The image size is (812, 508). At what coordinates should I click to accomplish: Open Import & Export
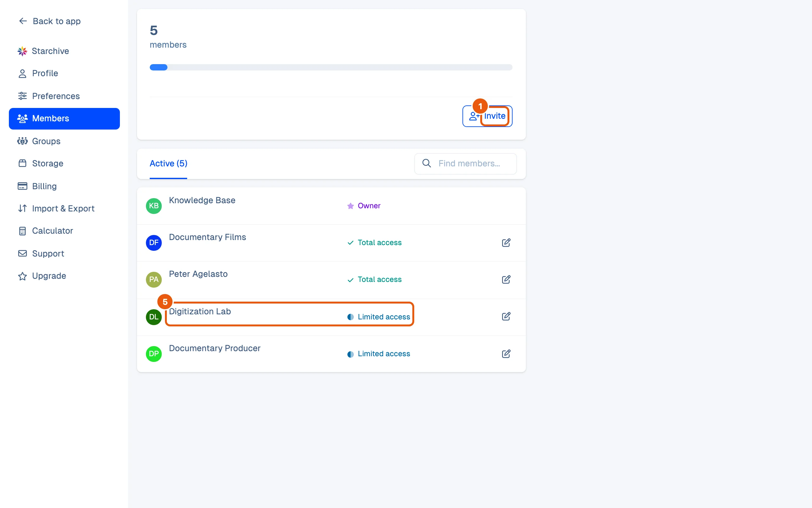click(64, 208)
